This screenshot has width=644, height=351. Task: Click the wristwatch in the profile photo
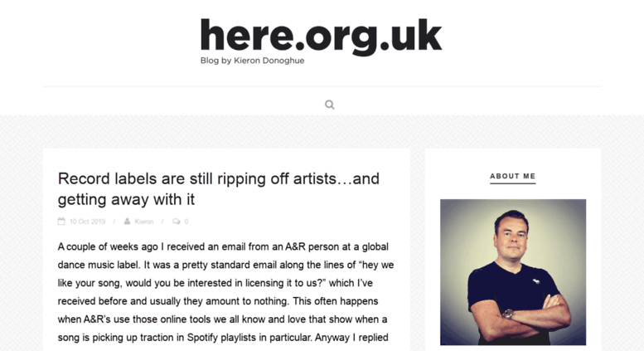[508, 314]
